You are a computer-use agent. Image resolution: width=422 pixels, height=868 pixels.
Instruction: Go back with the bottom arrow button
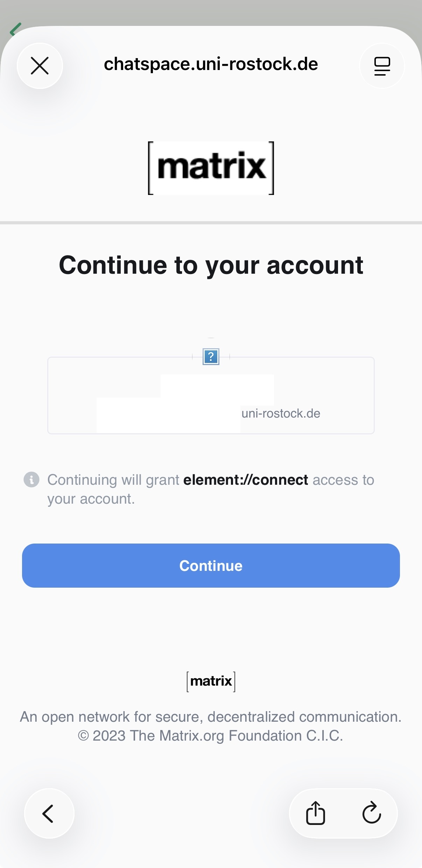coord(49,813)
